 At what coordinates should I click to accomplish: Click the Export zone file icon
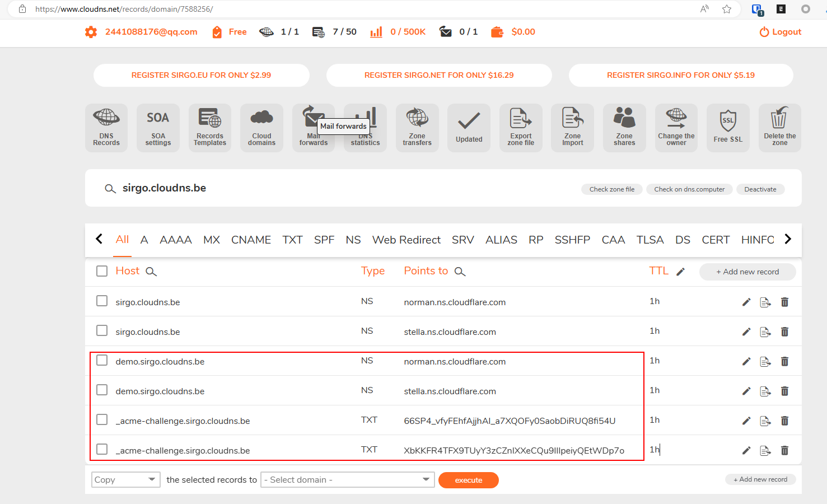(x=521, y=128)
